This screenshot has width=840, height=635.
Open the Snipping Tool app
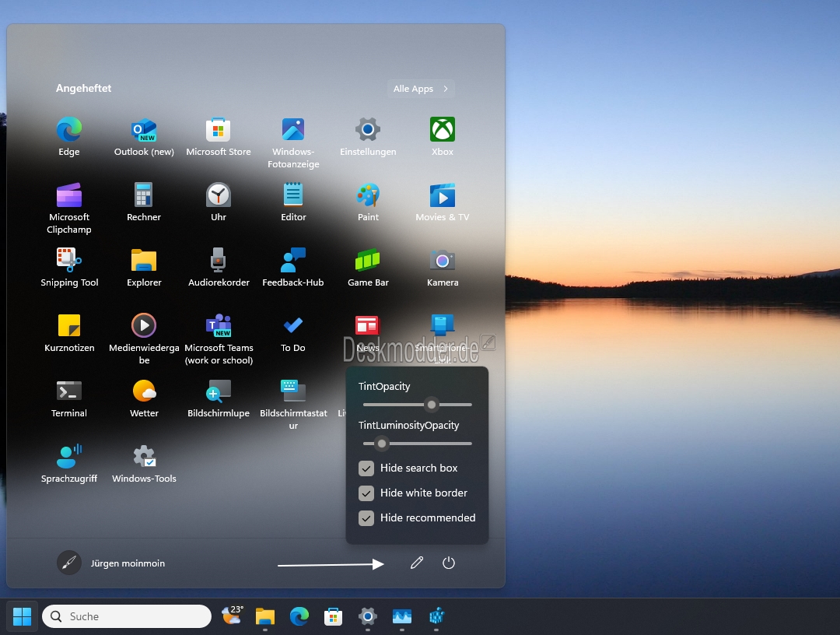pyautogui.click(x=69, y=268)
